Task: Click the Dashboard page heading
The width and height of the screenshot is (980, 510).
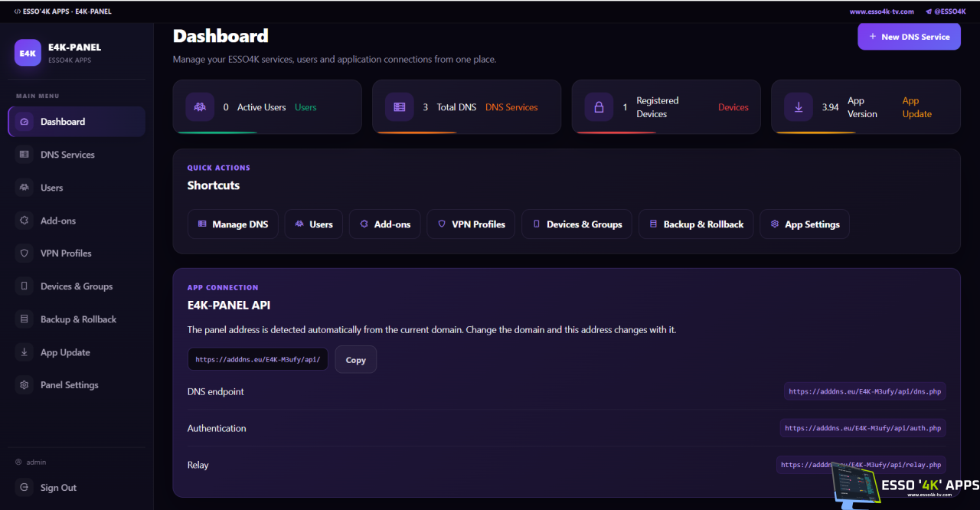Action: pyautogui.click(x=220, y=36)
